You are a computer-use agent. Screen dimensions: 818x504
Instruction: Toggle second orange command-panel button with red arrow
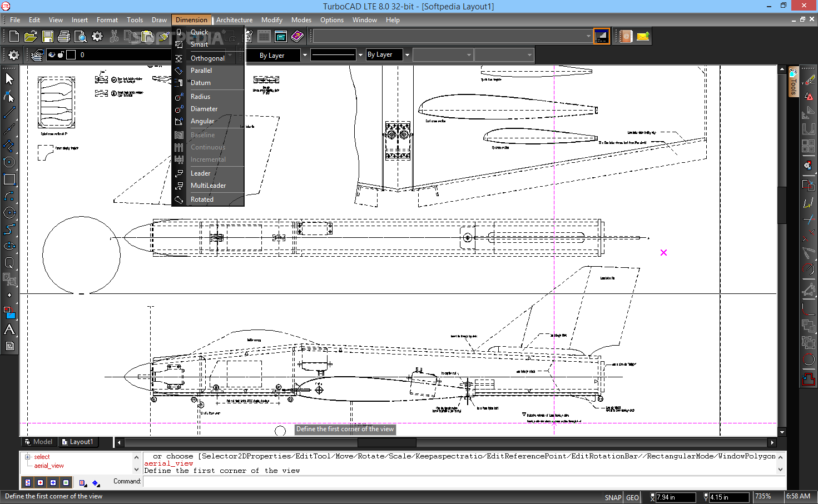coord(39,482)
